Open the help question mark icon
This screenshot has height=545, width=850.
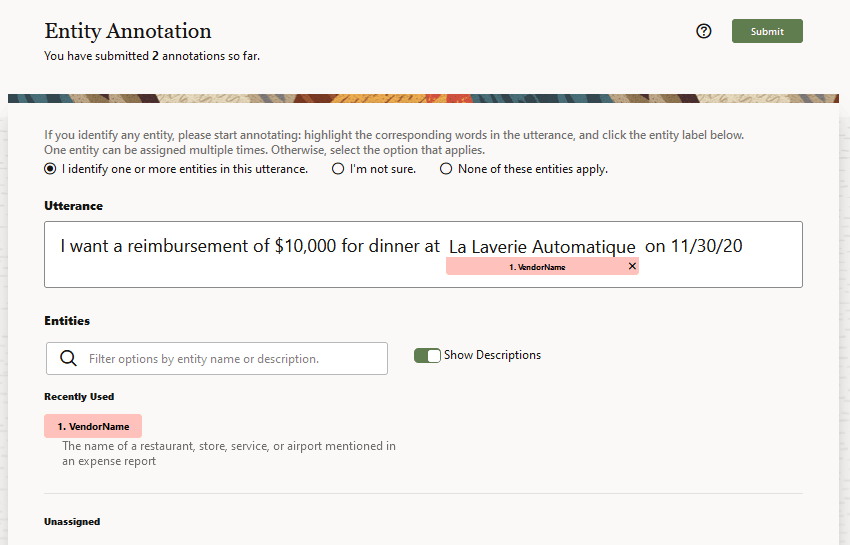pos(704,31)
